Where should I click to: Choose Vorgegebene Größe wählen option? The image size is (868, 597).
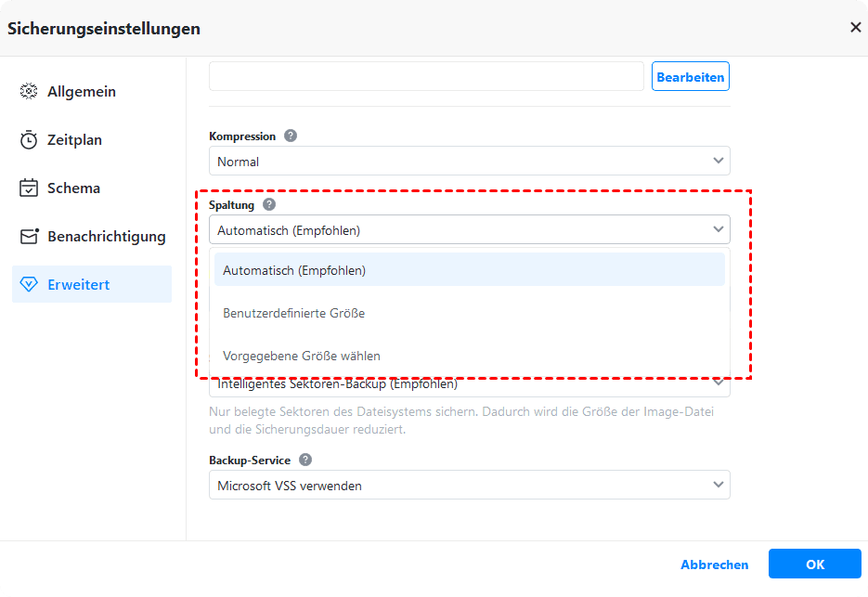(469, 356)
